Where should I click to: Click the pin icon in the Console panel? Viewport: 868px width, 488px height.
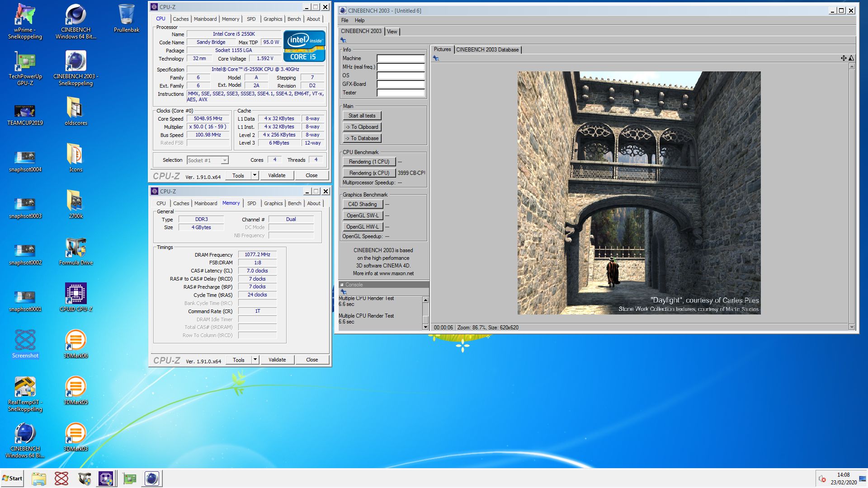tap(344, 292)
